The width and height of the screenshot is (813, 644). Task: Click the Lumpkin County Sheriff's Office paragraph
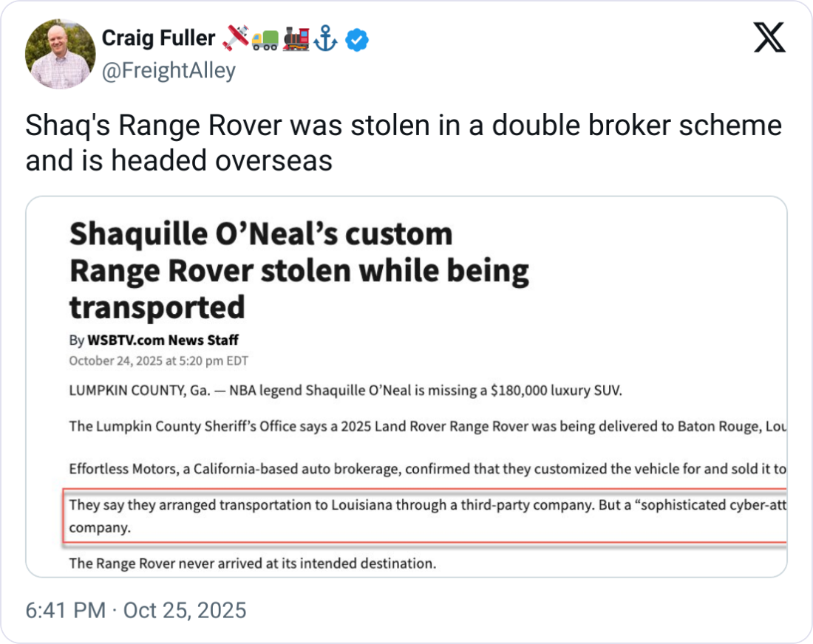tap(426, 426)
